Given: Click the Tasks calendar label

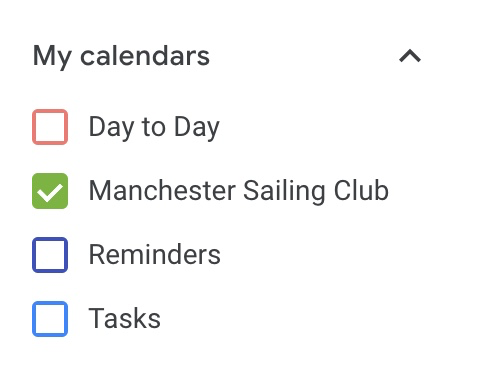Looking at the screenshot, I should (125, 319).
